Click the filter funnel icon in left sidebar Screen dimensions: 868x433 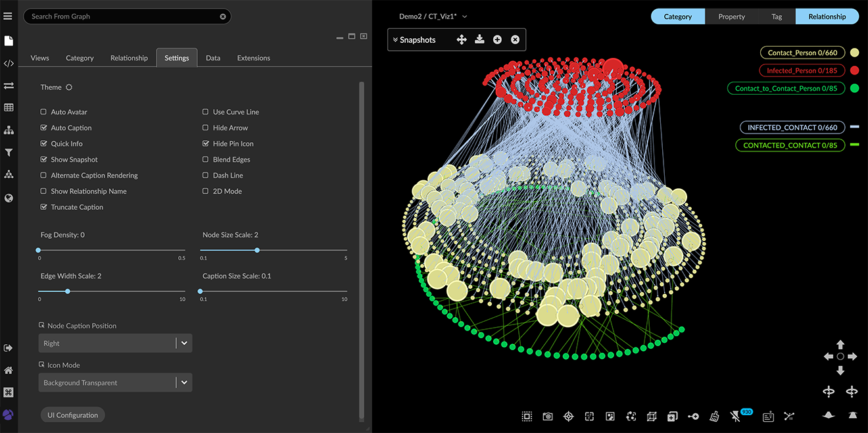click(9, 153)
